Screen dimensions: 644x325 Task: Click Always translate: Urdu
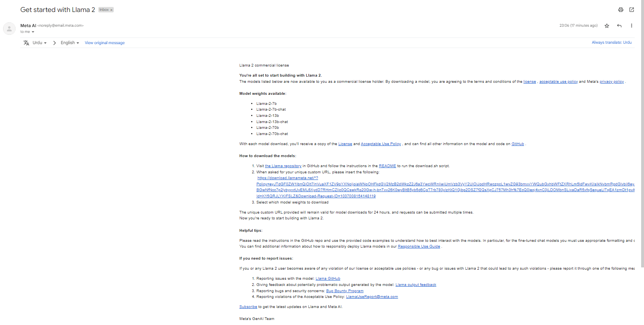[611, 43]
